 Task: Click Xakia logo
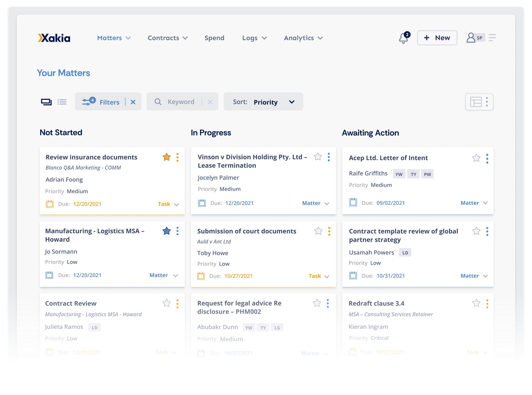[x=54, y=38]
